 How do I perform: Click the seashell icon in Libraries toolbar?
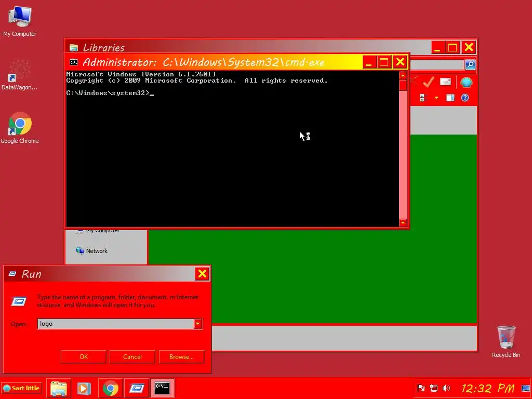[467, 83]
